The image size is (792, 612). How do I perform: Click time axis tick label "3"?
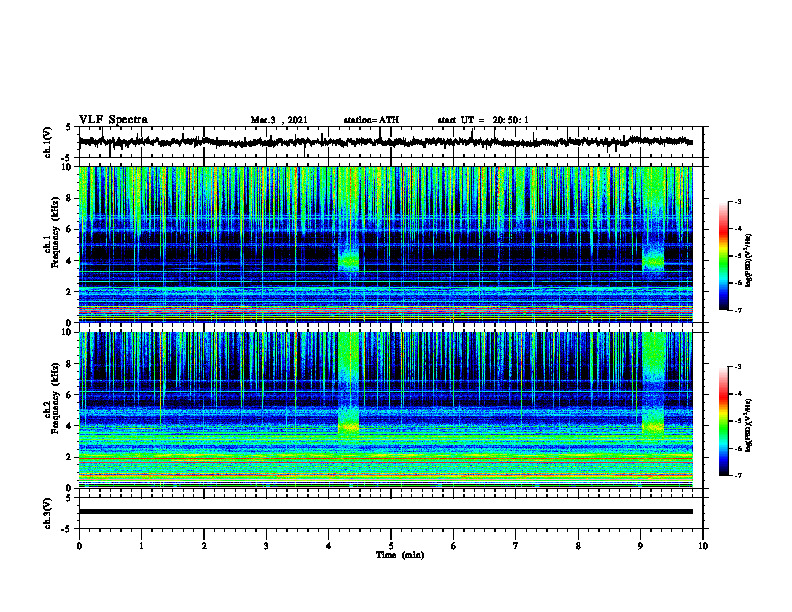point(266,546)
